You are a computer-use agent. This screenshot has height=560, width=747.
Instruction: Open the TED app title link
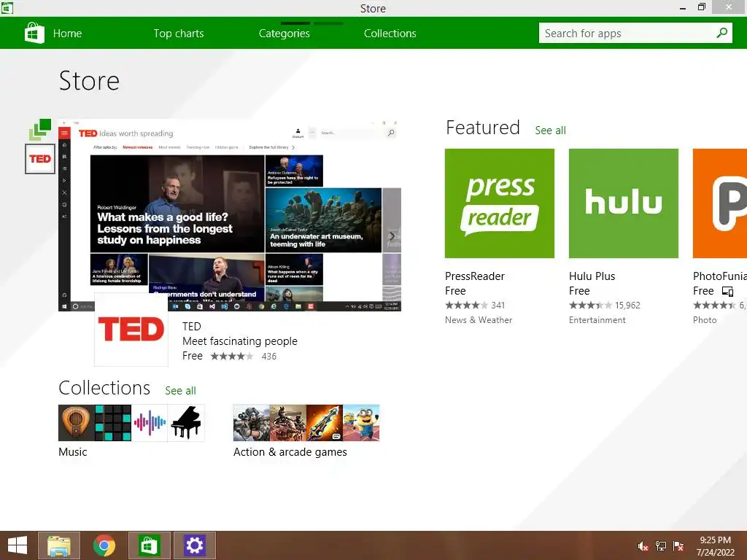pyautogui.click(x=192, y=327)
